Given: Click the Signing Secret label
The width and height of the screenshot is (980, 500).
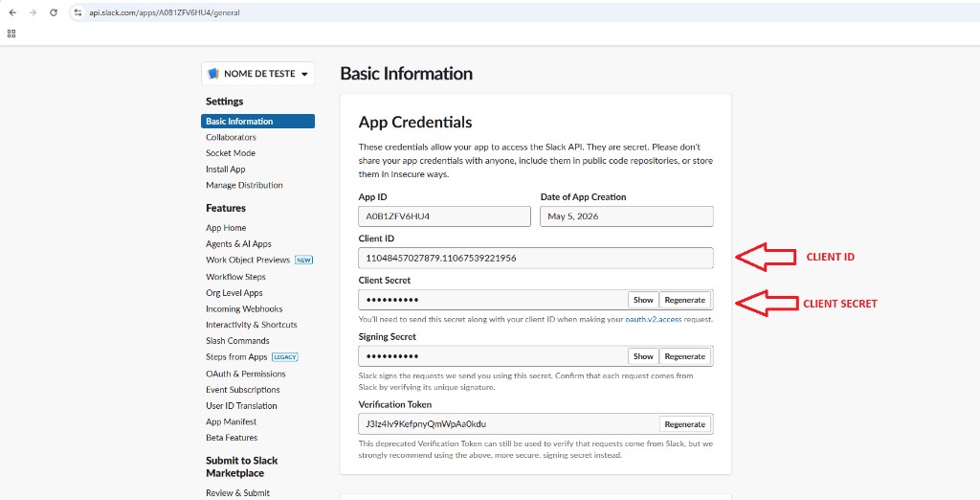Looking at the screenshot, I should coord(388,336).
